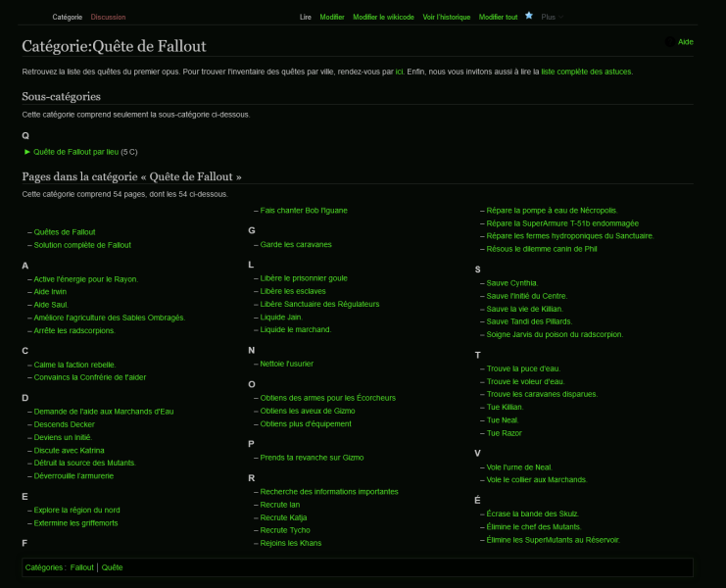Open 'Résous le dilemme canin de Phil'

click(x=542, y=249)
